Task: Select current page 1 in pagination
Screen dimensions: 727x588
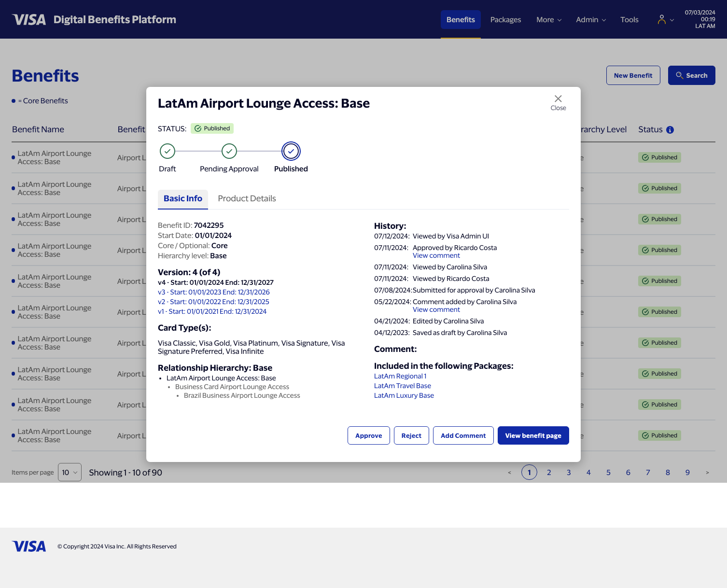Action: (529, 472)
